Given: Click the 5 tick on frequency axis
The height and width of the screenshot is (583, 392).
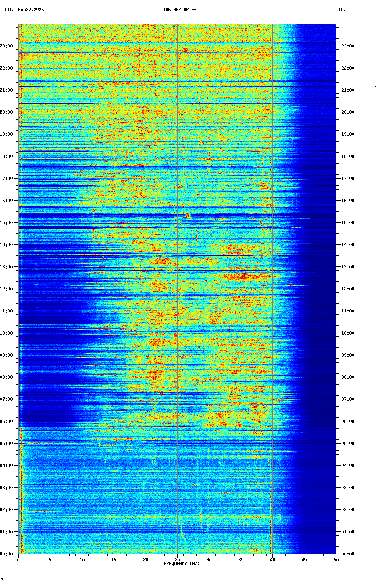Looking at the screenshot, I should pyautogui.click(x=50, y=560).
